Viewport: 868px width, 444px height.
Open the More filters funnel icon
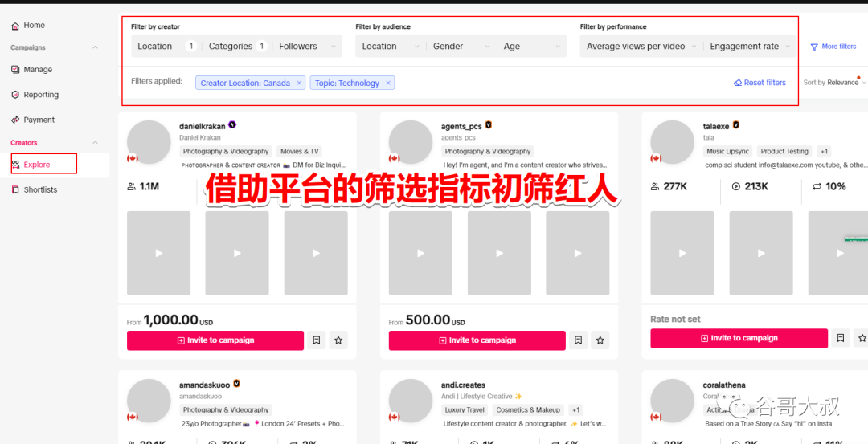[814, 47]
